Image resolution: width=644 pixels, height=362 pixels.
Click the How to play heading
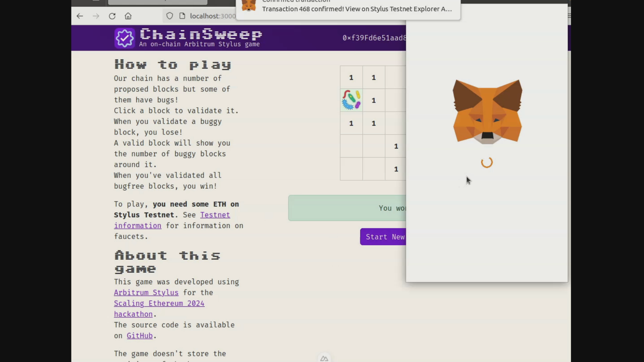[x=173, y=64]
